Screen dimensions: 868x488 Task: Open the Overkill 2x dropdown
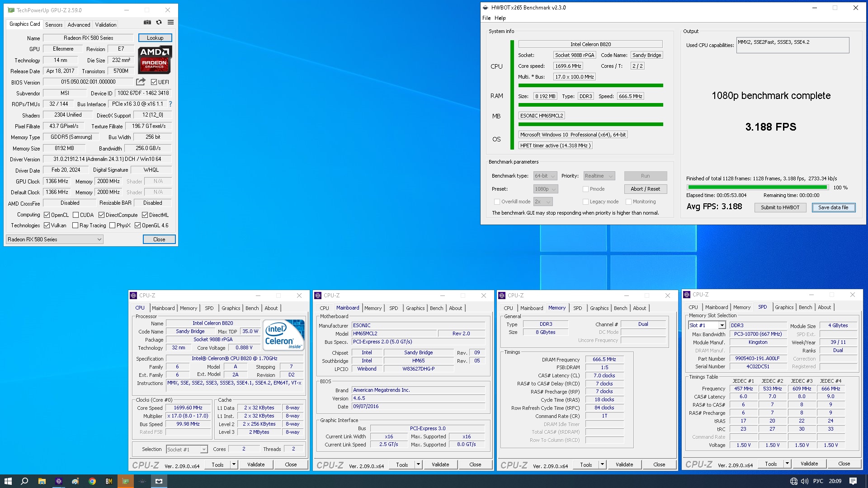pos(543,202)
